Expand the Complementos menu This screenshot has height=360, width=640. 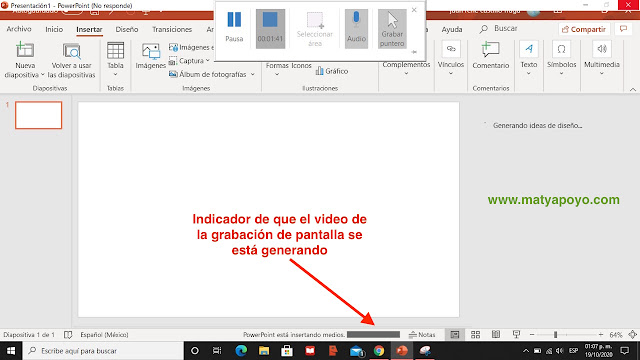click(406, 68)
